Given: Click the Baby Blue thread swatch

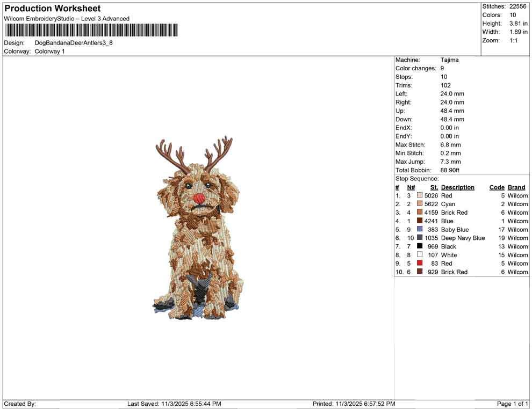Looking at the screenshot, I should (x=420, y=229).
